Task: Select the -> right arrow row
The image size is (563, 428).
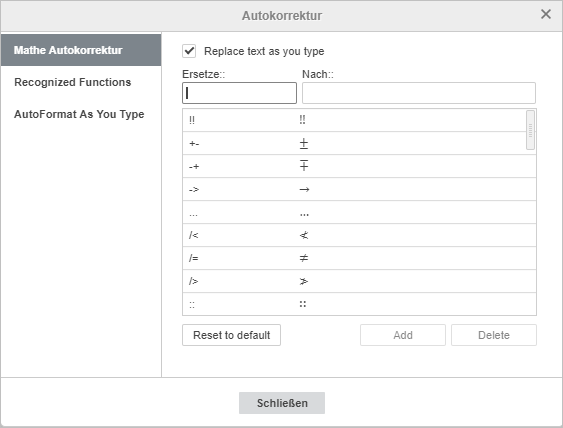Action: point(359,189)
